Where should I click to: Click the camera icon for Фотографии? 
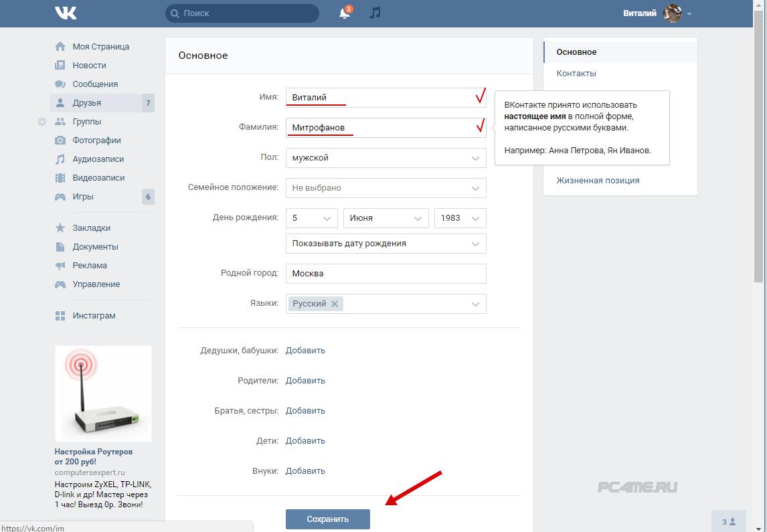(x=60, y=141)
